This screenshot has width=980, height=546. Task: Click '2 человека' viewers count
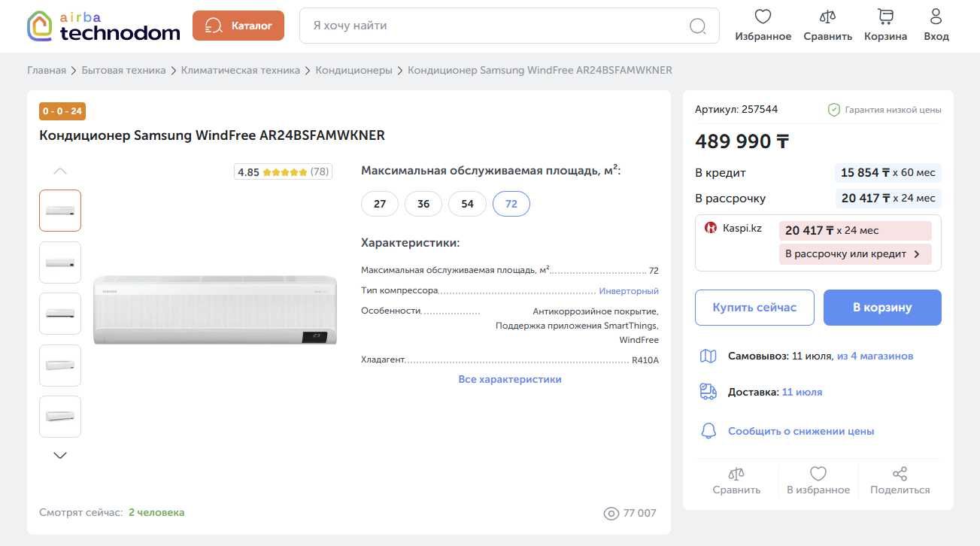pos(156,513)
